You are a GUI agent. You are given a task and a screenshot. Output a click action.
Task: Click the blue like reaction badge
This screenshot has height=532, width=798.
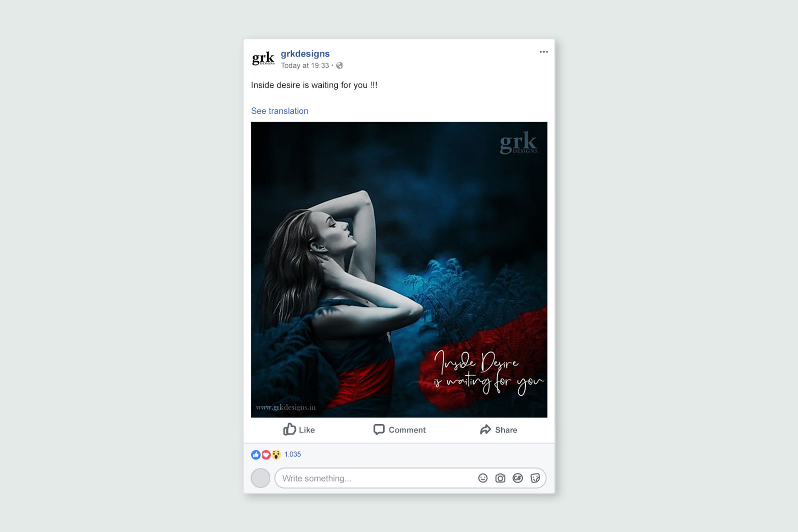[x=256, y=455]
